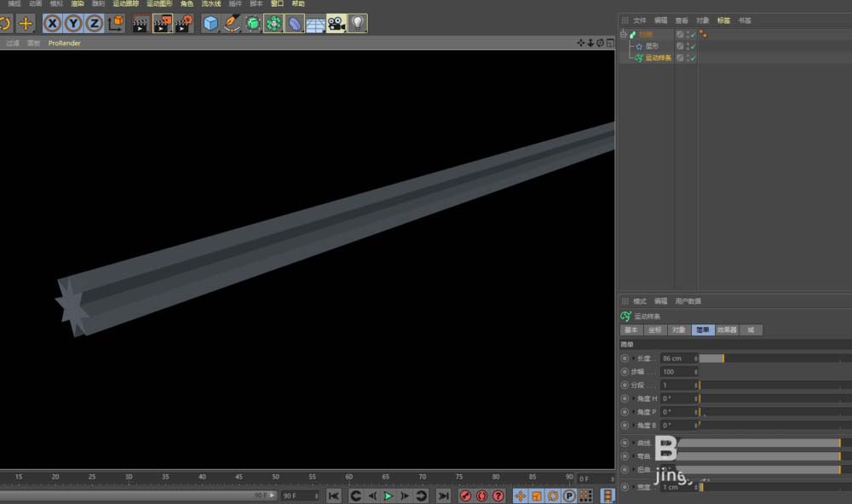
Task: Open the Edit Render Settings clapperboard icon
Action: click(184, 24)
